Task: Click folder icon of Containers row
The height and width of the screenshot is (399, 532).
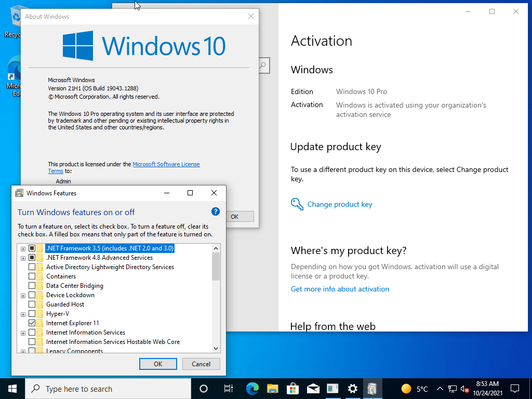Action: (x=40, y=276)
